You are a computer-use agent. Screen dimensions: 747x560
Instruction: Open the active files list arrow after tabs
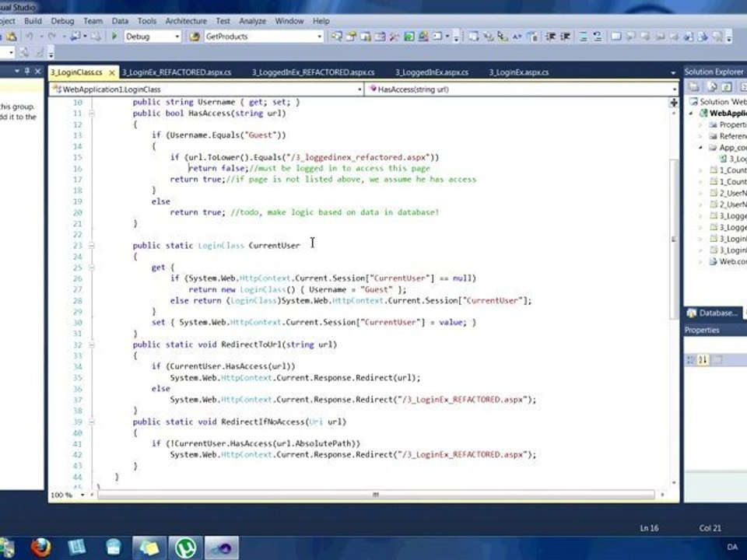coord(672,73)
